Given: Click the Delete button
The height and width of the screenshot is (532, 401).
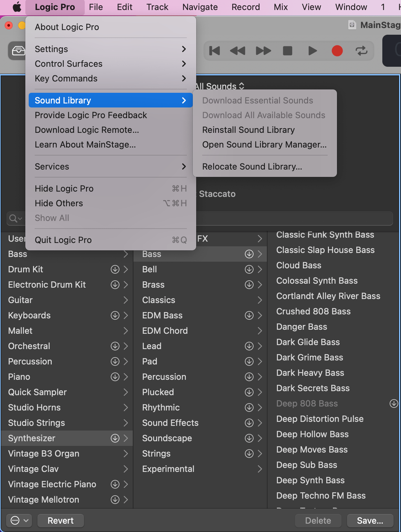Looking at the screenshot, I should 318,520.
